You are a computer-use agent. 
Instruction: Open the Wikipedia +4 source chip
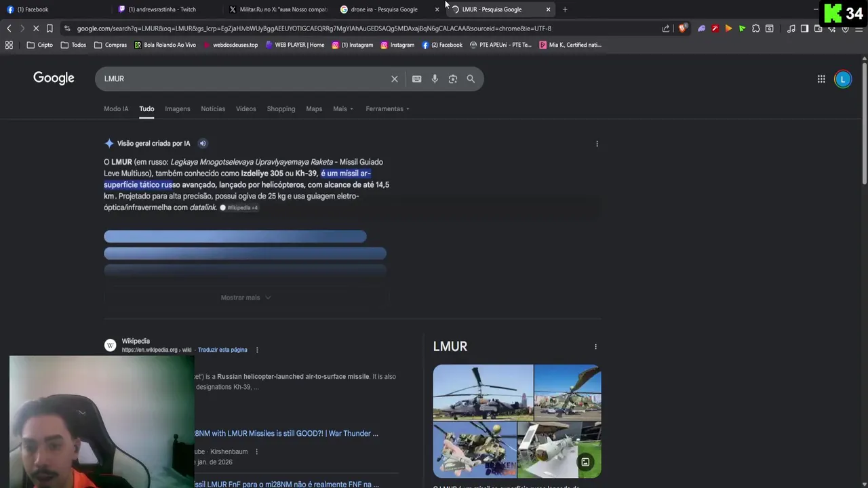tap(239, 207)
